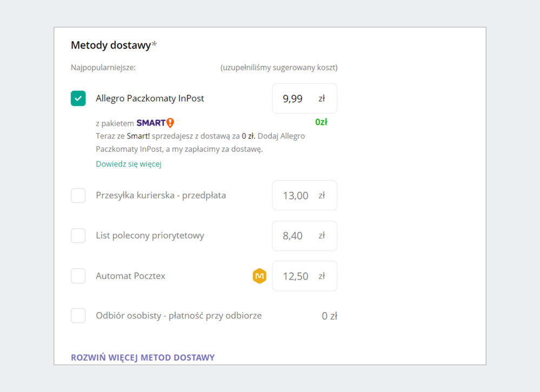Image resolution: width=540 pixels, height=392 pixels.
Task: Click the List polecony priorytetowy label
Action: click(150, 236)
